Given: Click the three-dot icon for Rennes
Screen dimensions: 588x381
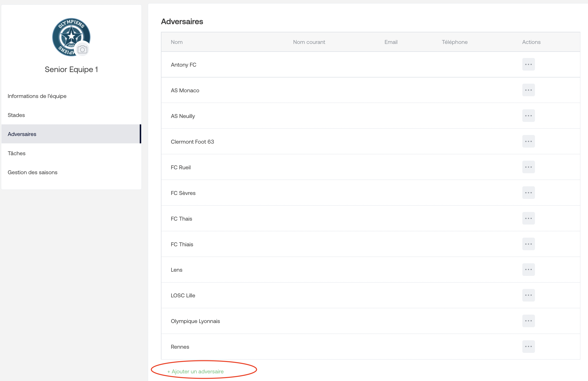Looking at the screenshot, I should [x=529, y=346].
